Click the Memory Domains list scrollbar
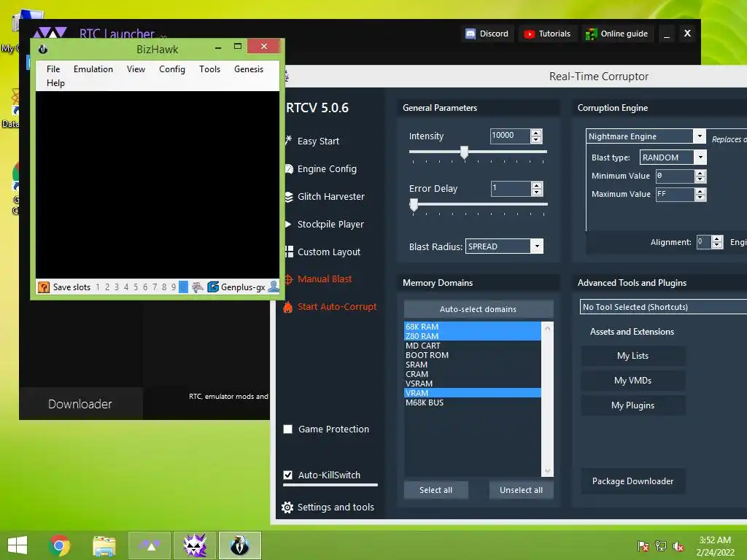 point(547,399)
